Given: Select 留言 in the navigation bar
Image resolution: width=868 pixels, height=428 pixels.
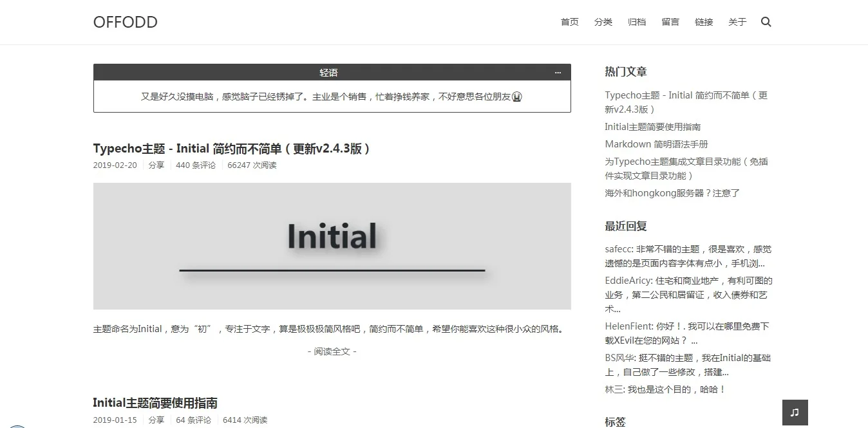Looking at the screenshot, I should 670,21.
